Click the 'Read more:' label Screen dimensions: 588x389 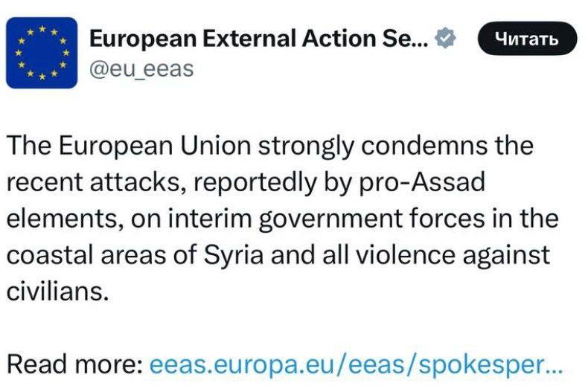[74, 365]
